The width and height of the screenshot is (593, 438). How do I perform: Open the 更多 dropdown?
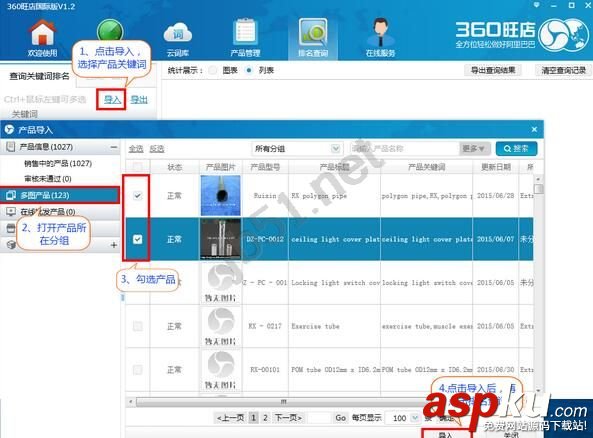tap(474, 149)
